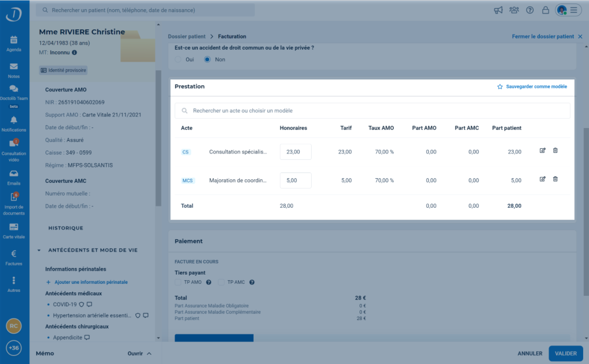
Task: Click the lock icon in top bar
Action: [545, 10]
